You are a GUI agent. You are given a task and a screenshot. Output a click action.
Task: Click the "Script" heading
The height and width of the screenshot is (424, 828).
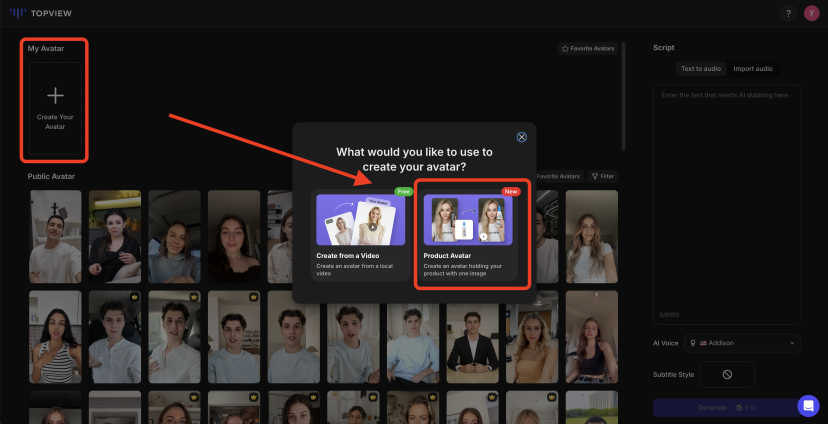click(663, 48)
